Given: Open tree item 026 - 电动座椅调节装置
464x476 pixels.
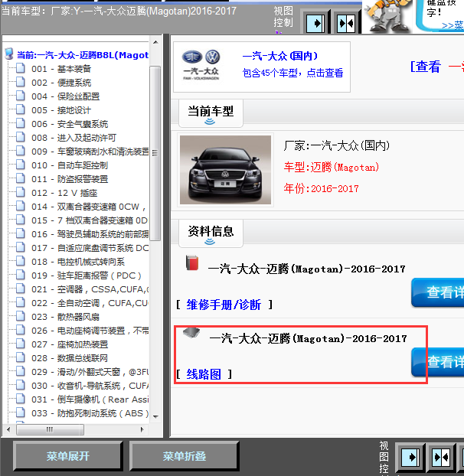Looking at the screenshot, I should [90, 331].
